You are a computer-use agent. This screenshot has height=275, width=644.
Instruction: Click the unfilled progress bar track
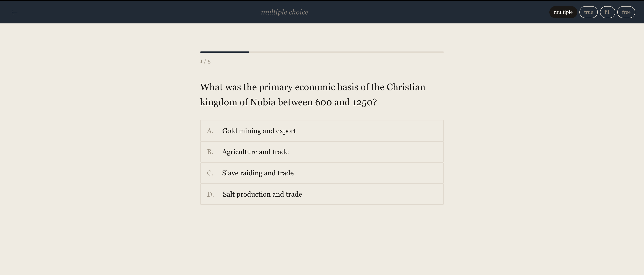click(x=346, y=52)
